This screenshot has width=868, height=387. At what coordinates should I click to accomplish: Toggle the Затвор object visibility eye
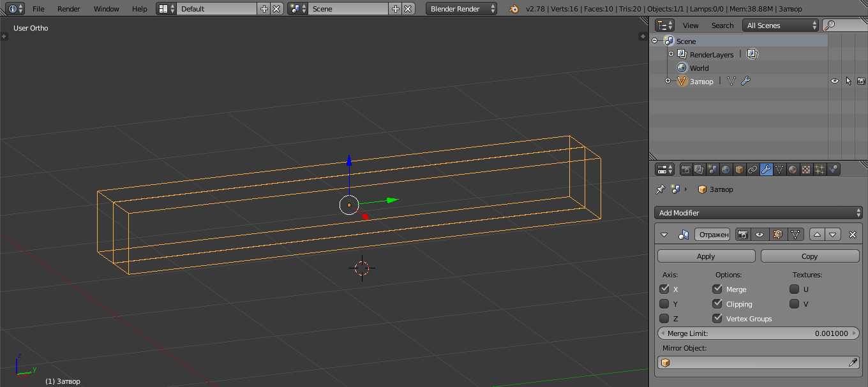click(834, 81)
